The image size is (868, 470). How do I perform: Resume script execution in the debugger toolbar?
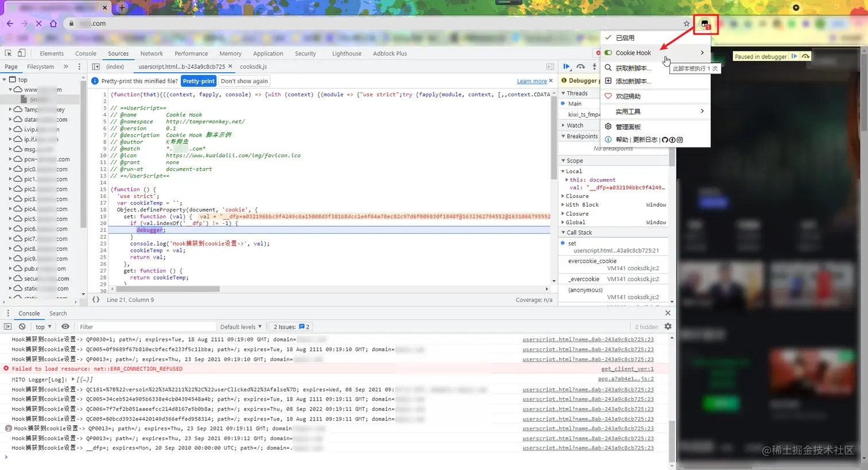(567, 67)
